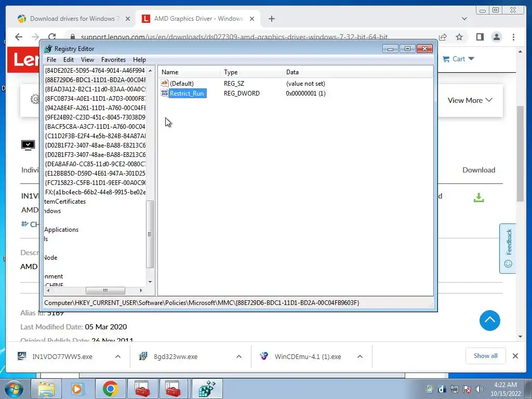
Task: Select the Applications tree key
Action: tap(61, 230)
